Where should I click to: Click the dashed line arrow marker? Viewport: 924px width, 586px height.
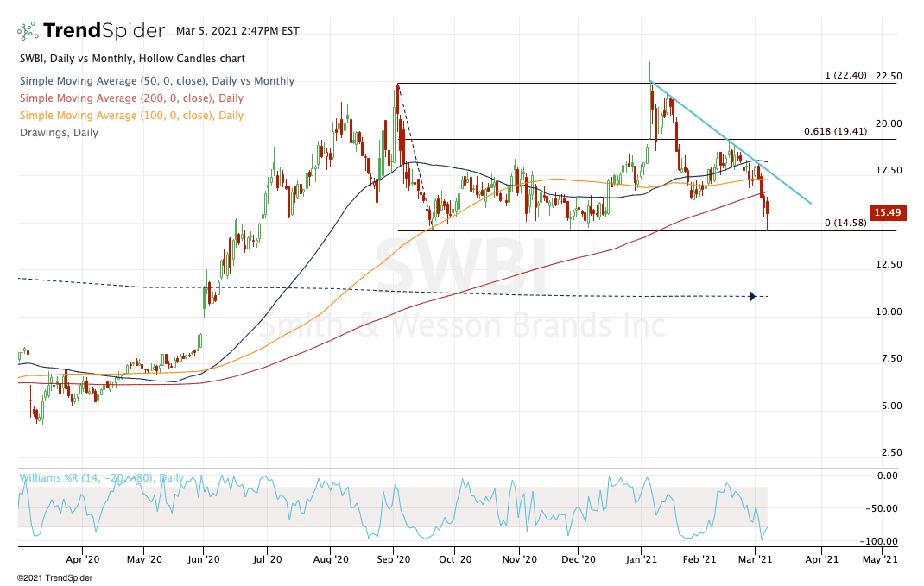coord(752,296)
